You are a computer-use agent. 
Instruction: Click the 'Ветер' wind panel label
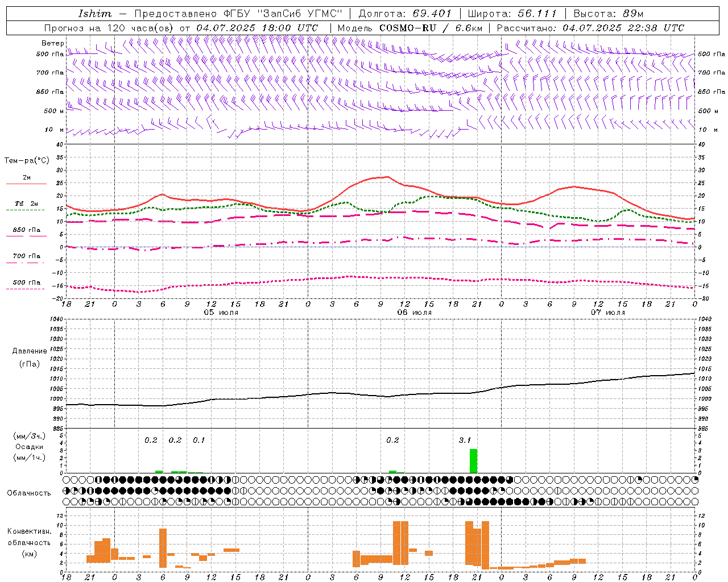point(52,43)
